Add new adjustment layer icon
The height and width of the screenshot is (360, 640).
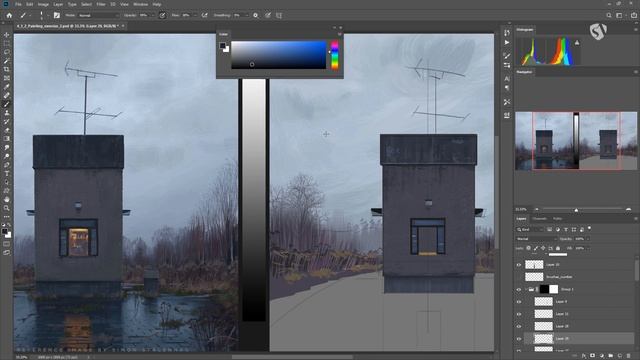(602, 356)
